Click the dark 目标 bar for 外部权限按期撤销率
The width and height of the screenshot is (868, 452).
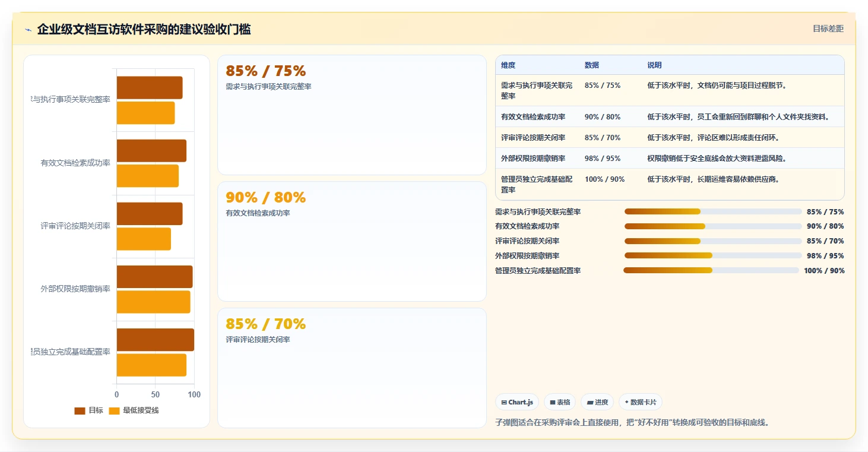[154, 277]
